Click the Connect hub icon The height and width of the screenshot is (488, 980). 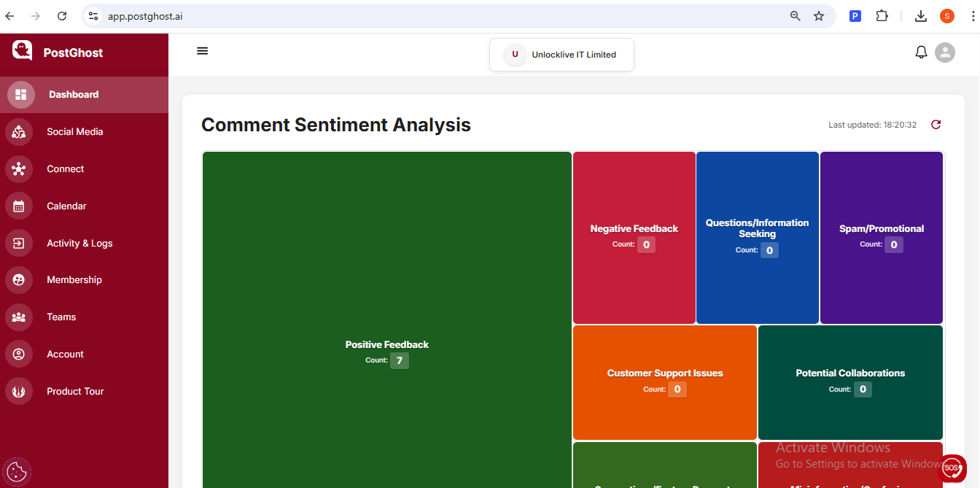point(19,169)
